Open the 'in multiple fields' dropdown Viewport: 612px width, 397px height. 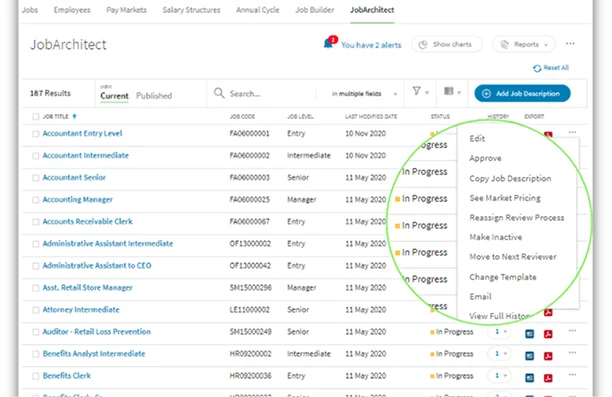(x=364, y=94)
